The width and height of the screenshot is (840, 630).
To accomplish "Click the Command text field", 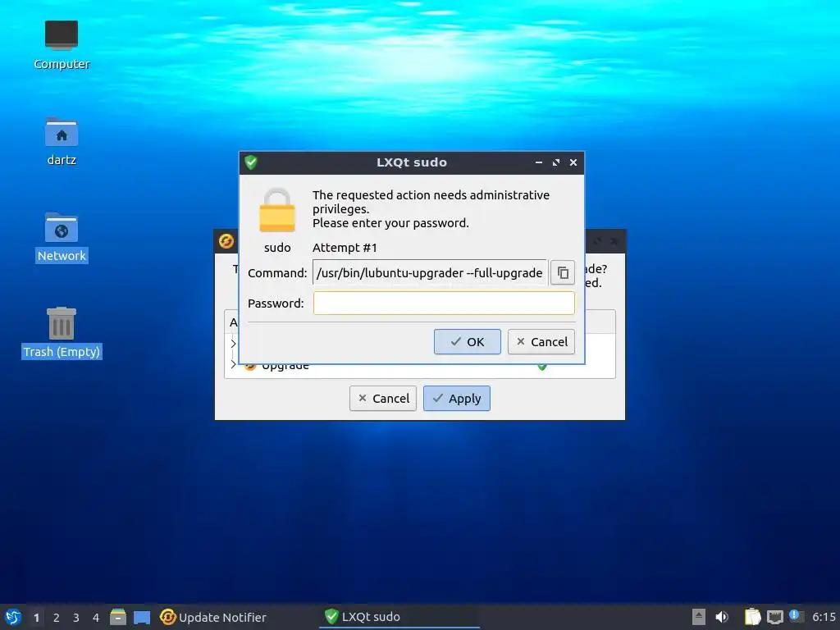I will (430, 272).
